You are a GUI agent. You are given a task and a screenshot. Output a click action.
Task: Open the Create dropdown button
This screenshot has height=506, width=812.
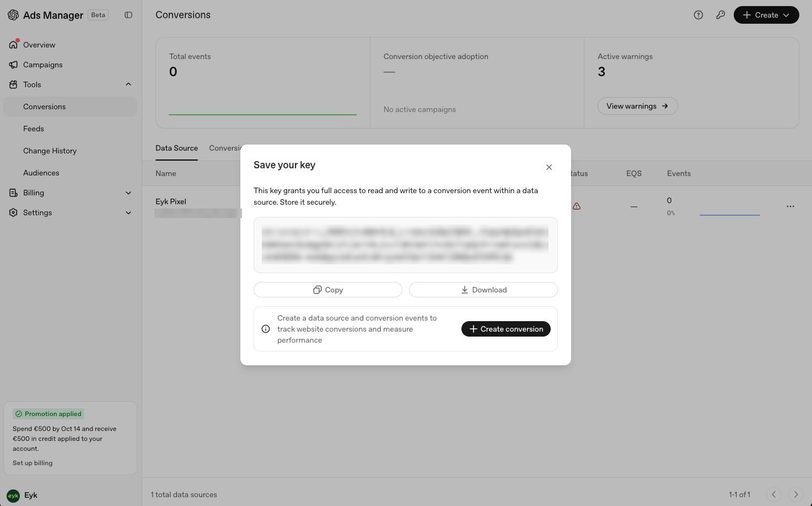click(x=766, y=15)
